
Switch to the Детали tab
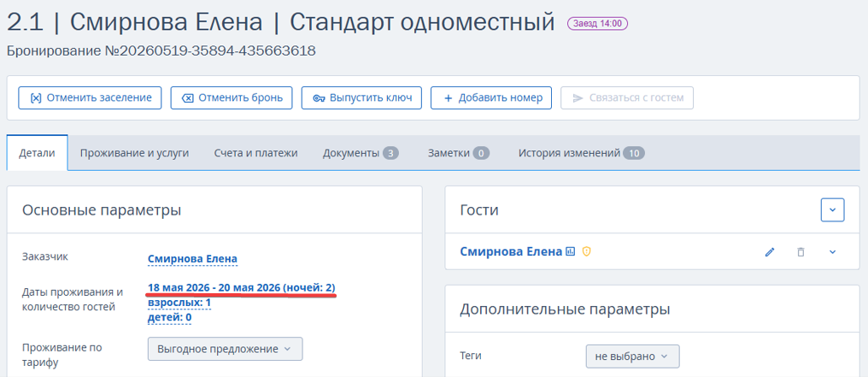(x=37, y=153)
